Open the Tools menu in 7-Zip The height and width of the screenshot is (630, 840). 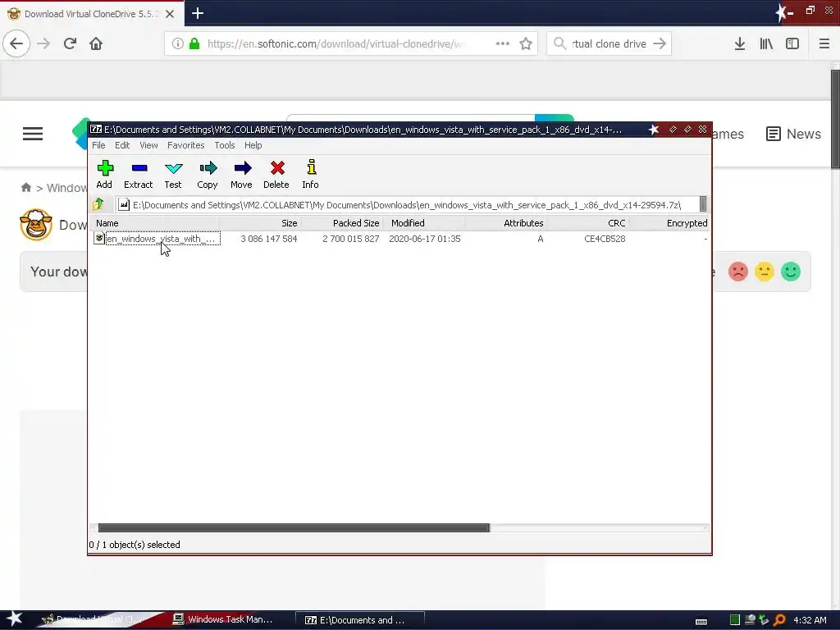[x=225, y=145]
